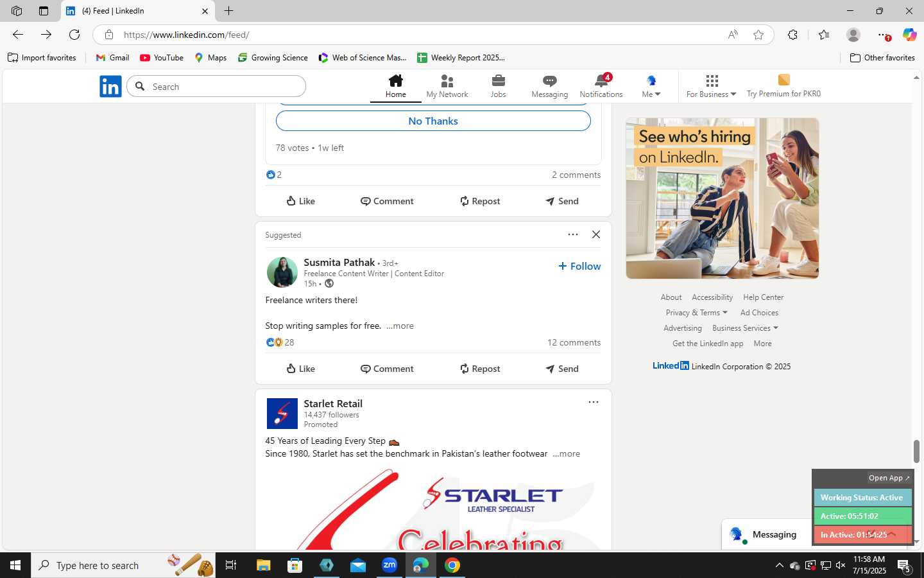924x578 pixels.
Task: View 28 reactions on Susmita's post
Action: click(280, 342)
